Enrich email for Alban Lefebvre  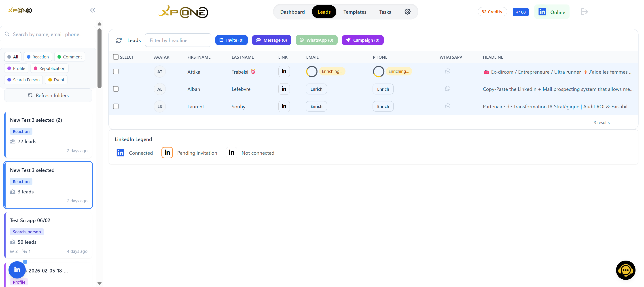[316, 89]
